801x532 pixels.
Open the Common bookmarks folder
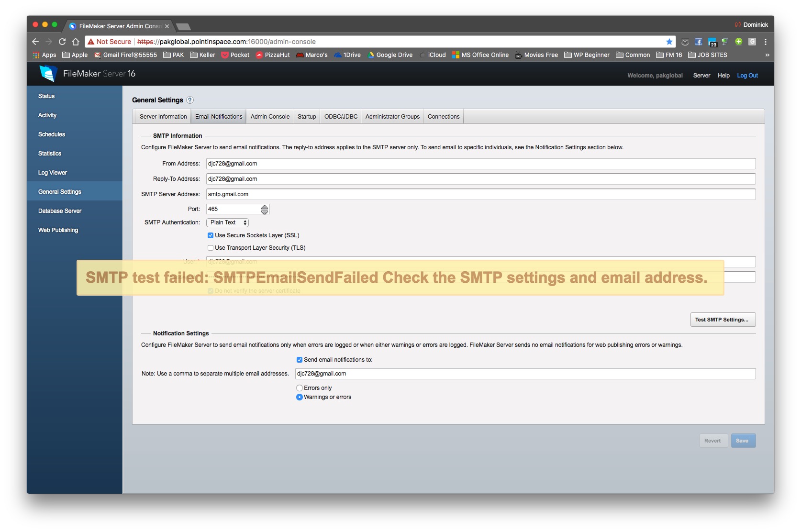pyautogui.click(x=633, y=55)
